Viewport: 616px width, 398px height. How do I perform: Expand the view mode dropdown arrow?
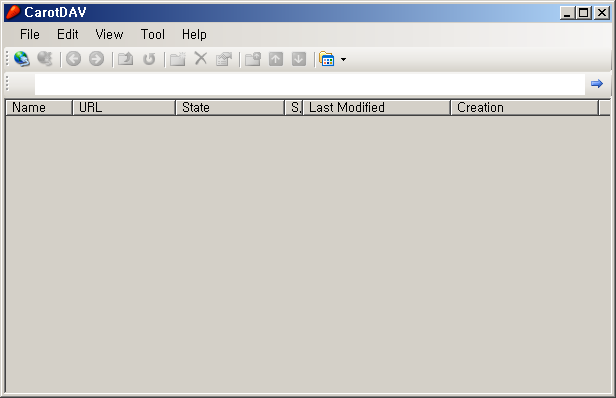[x=343, y=59]
